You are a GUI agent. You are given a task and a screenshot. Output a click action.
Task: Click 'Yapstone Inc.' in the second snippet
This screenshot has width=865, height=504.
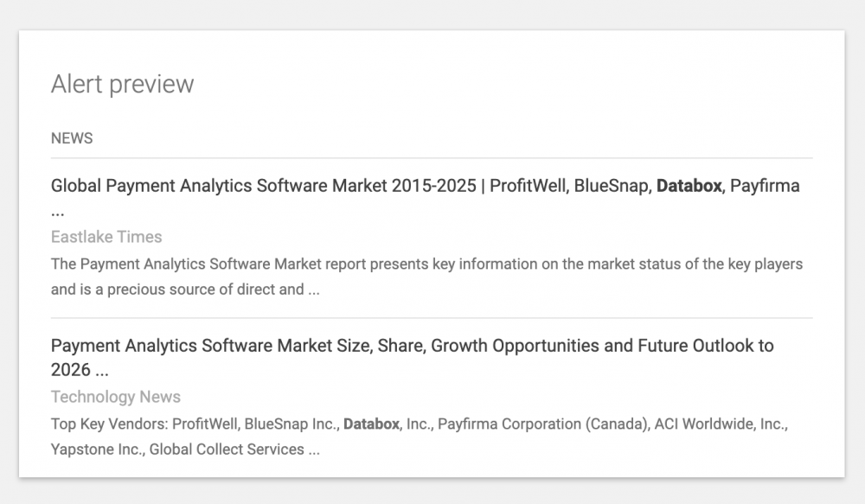point(97,450)
